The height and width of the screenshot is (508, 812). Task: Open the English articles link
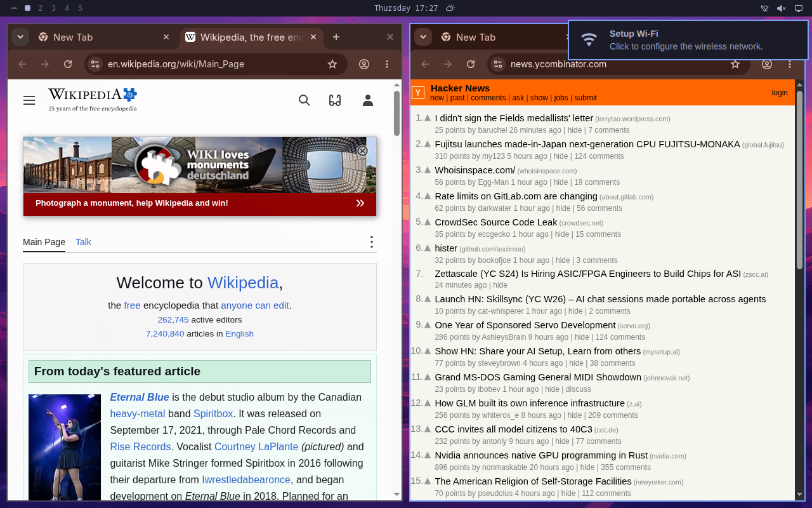coord(239,334)
